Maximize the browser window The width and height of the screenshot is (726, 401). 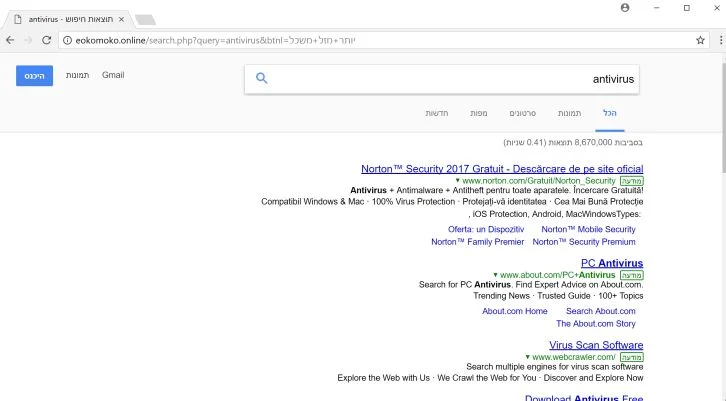[687, 7]
